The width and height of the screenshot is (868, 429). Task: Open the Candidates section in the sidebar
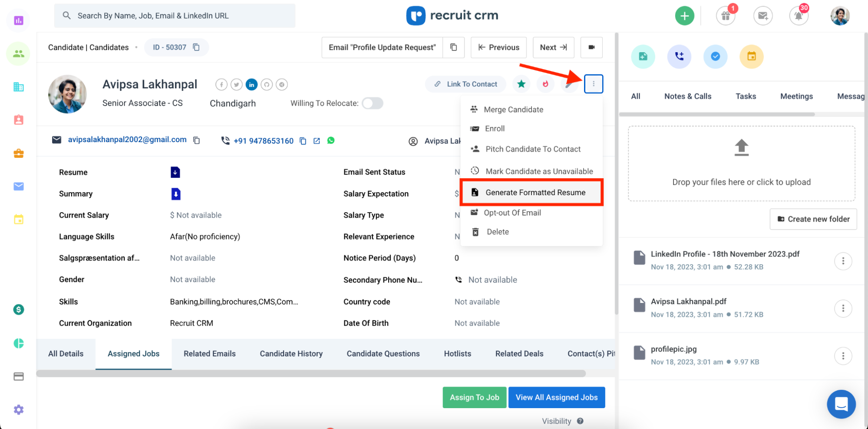[x=18, y=53]
